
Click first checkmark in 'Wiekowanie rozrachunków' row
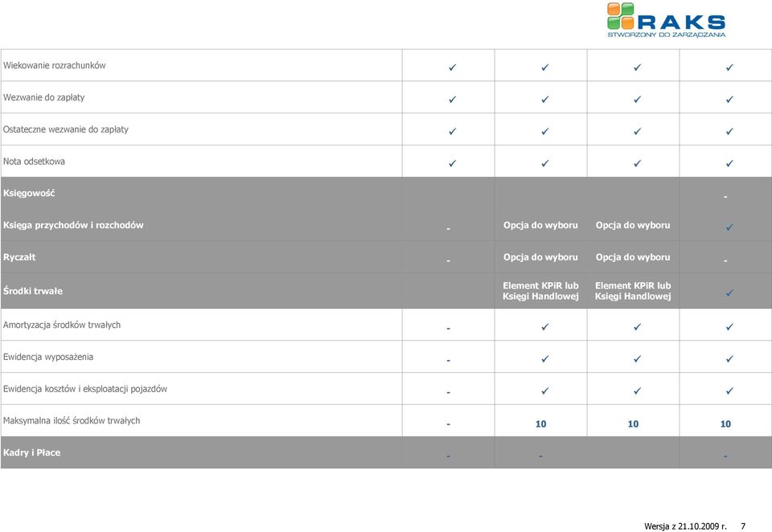coord(453,67)
